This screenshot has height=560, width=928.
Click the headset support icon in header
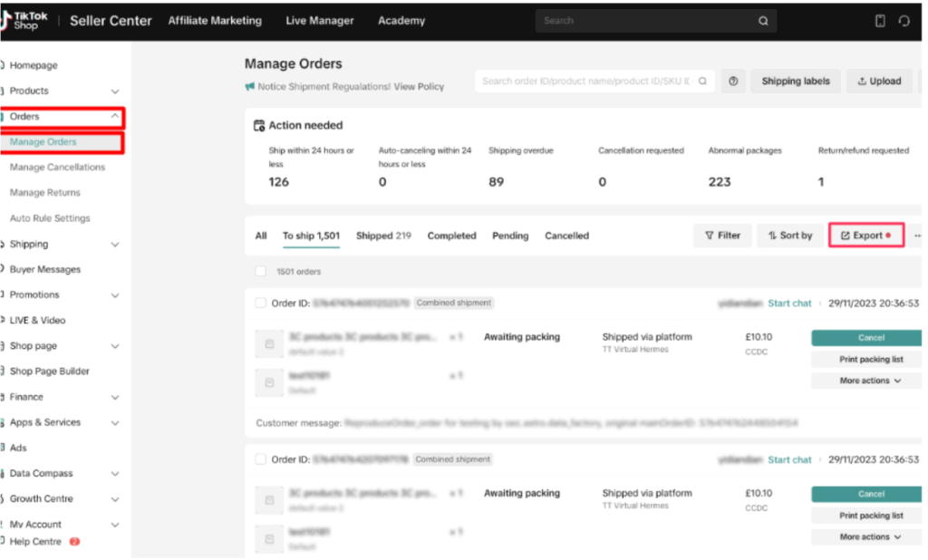click(x=904, y=21)
